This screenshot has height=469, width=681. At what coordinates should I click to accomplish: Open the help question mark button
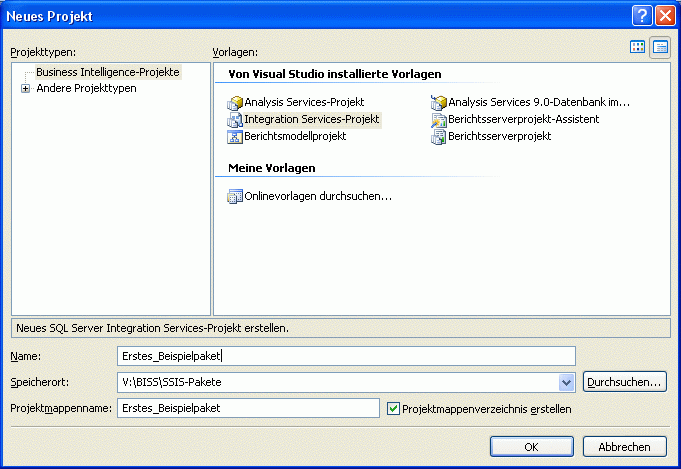pyautogui.click(x=642, y=16)
